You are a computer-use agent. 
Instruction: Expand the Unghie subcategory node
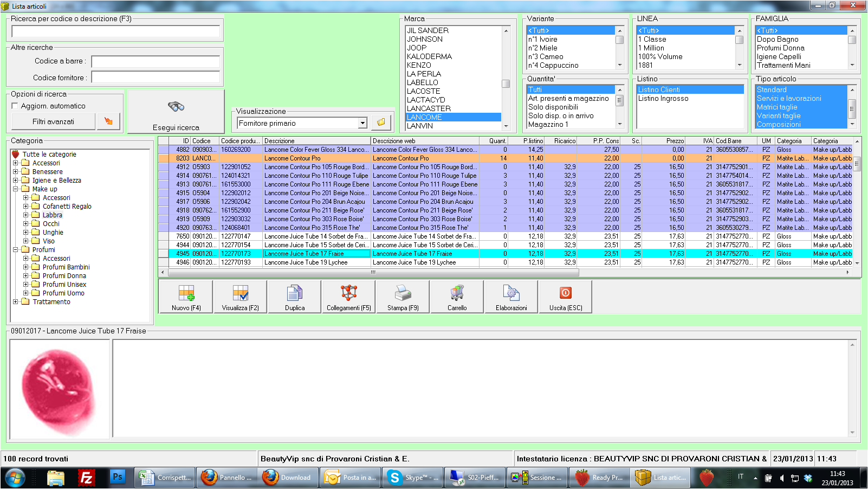click(x=26, y=232)
